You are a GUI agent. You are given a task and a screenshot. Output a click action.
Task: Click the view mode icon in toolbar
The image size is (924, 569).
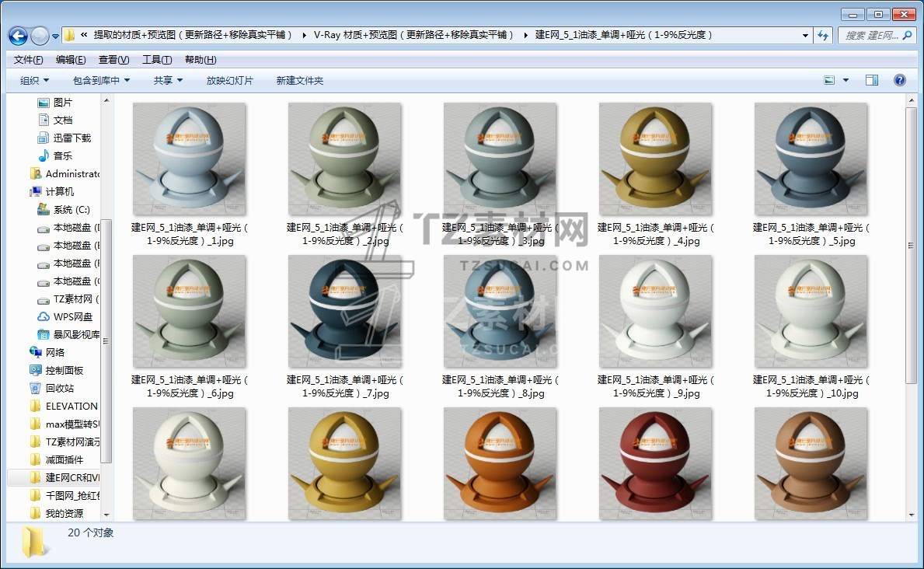[x=829, y=80]
